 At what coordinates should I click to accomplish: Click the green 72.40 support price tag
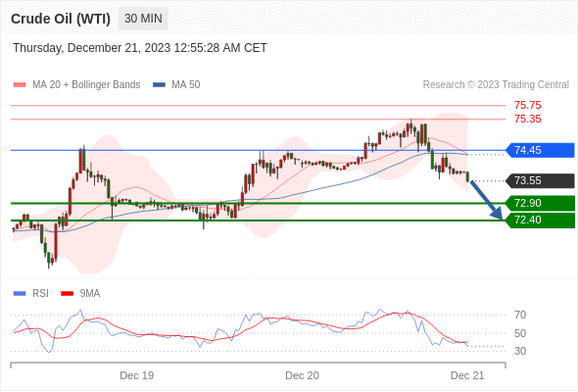coord(540,220)
